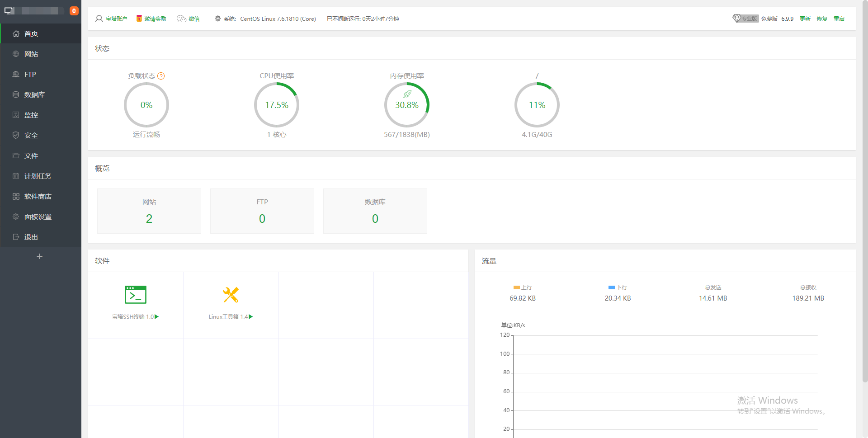Viewport: 868px width, 438px height.
Task: Open the 计划任务 scheduled tasks page
Action: pyautogui.click(x=41, y=176)
